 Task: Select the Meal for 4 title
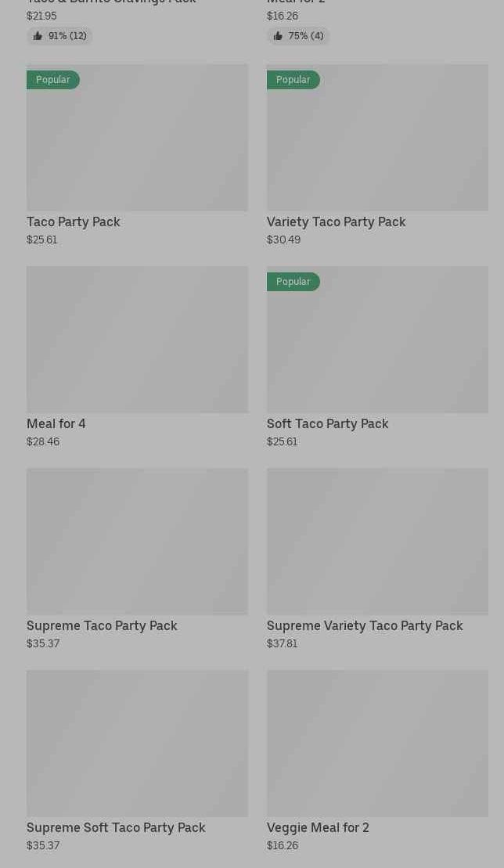pos(56,424)
